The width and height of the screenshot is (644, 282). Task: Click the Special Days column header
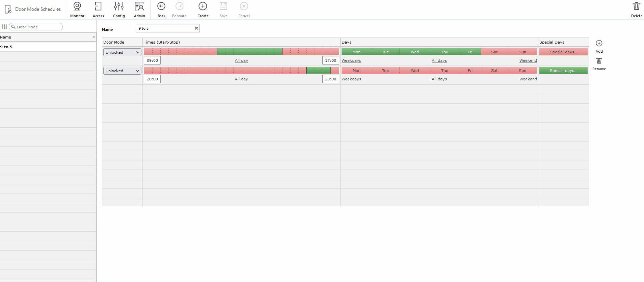pyautogui.click(x=563, y=42)
